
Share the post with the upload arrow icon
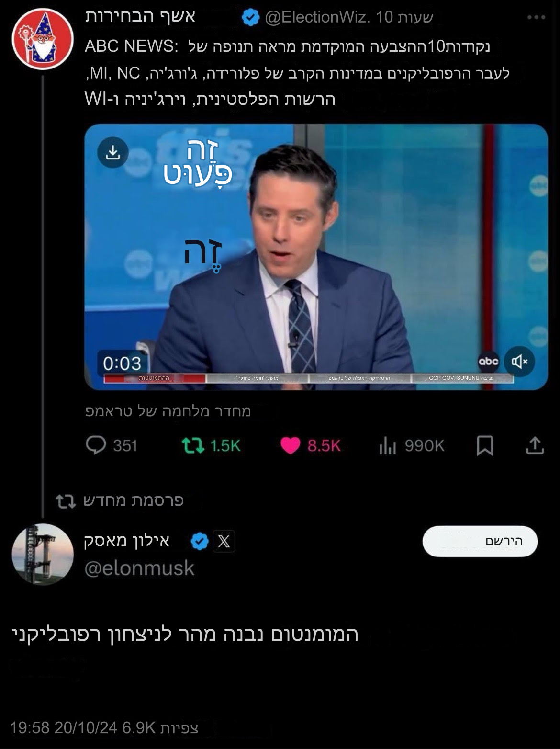coord(535,445)
